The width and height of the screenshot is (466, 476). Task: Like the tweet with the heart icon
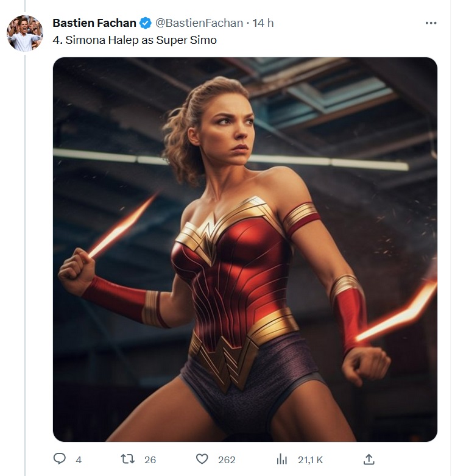[202, 459]
